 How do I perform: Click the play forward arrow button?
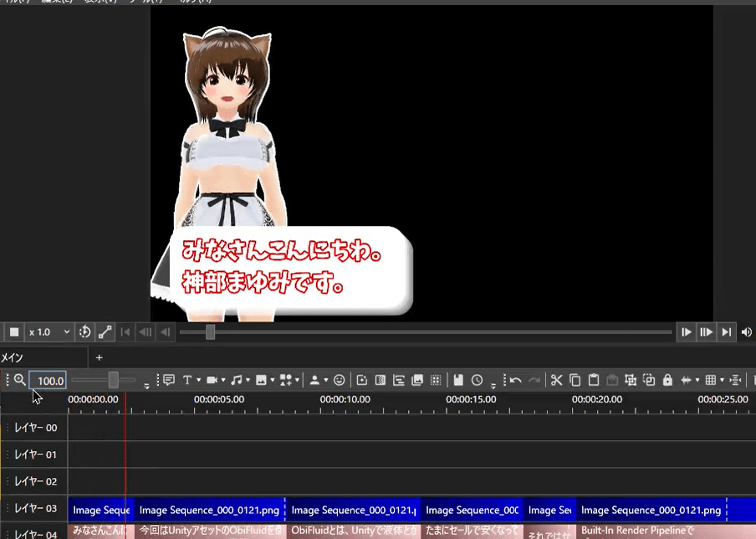coord(686,332)
